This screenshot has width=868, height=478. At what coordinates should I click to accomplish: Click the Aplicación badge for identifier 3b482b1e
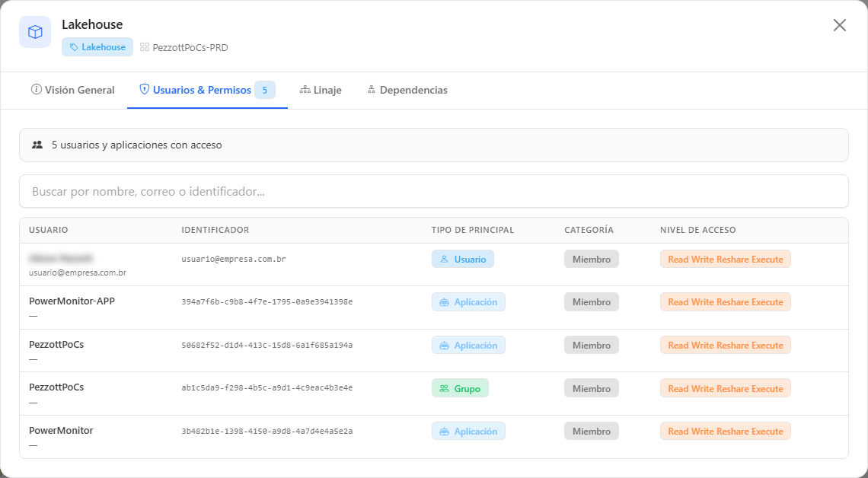pos(468,432)
